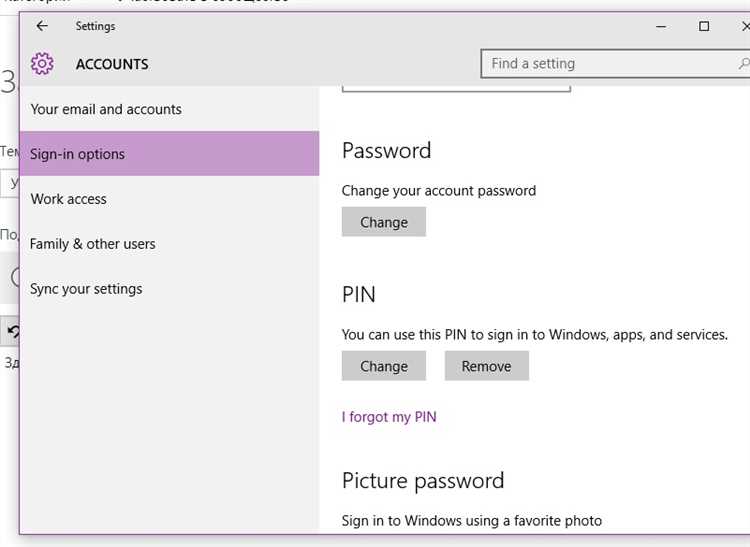
Task: Close the Settings window
Action: coord(744,26)
